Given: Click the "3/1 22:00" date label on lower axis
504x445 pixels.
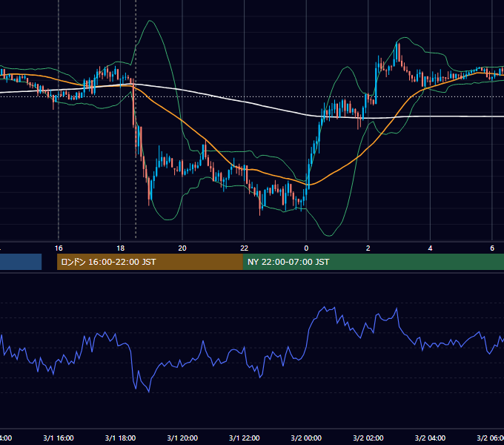Looking at the screenshot, I should pos(245,438).
